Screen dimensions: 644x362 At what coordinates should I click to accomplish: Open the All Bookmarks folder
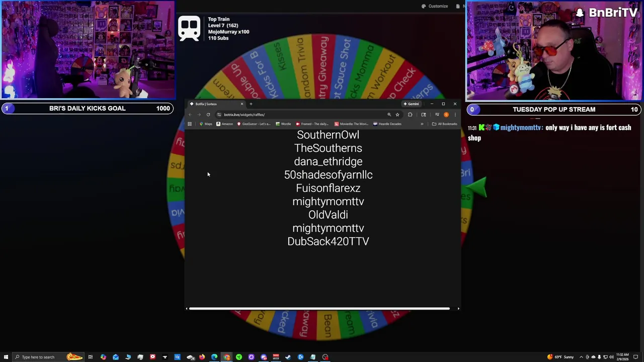(x=445, y=124)
